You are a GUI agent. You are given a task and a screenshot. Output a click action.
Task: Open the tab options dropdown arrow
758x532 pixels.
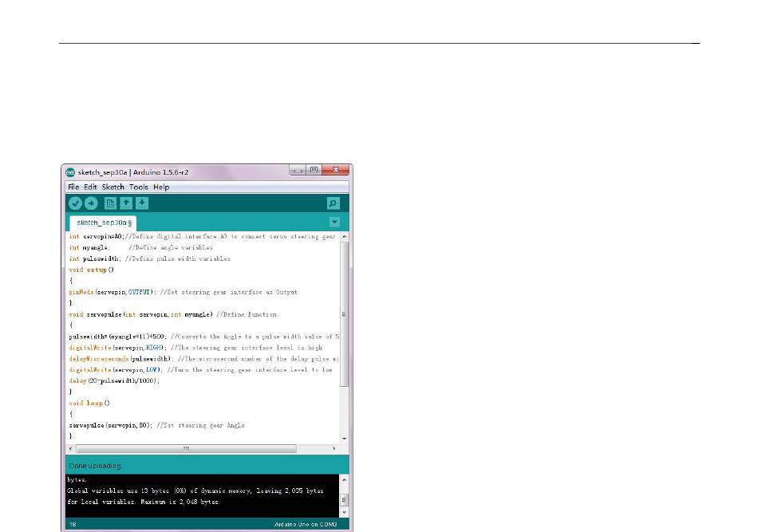(334, 223)
